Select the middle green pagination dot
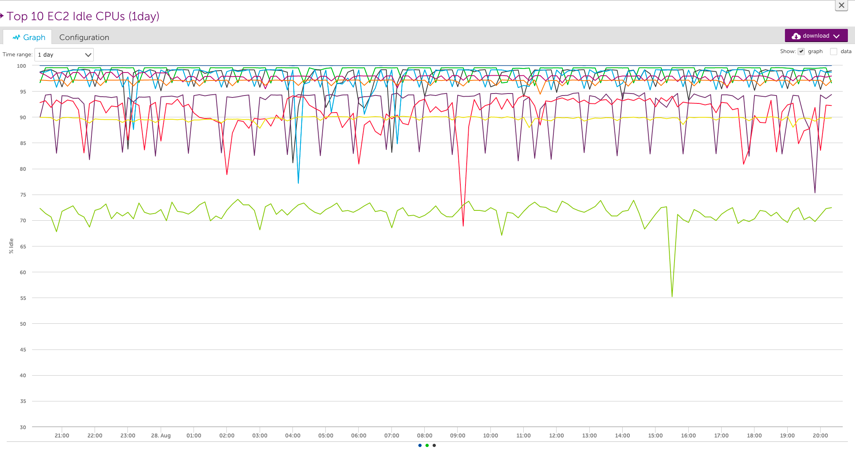Viewport: 855px width, 466px height. (427, 446)
